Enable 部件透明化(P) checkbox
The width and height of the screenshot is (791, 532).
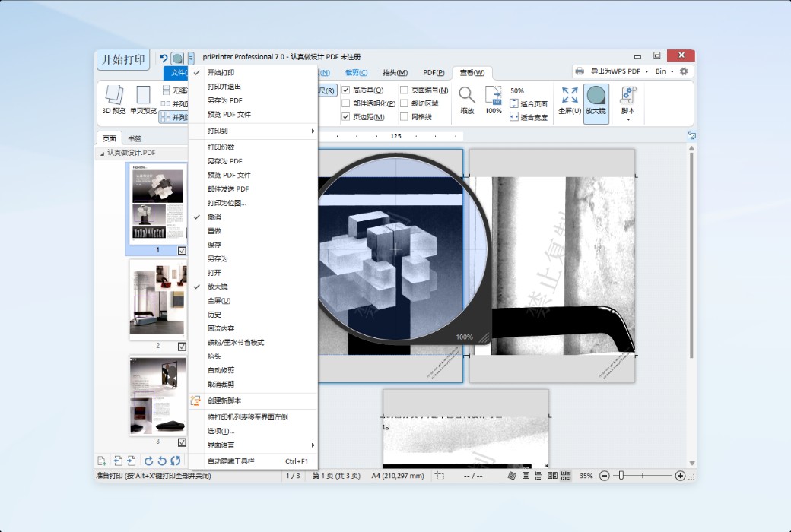(345, 103)
